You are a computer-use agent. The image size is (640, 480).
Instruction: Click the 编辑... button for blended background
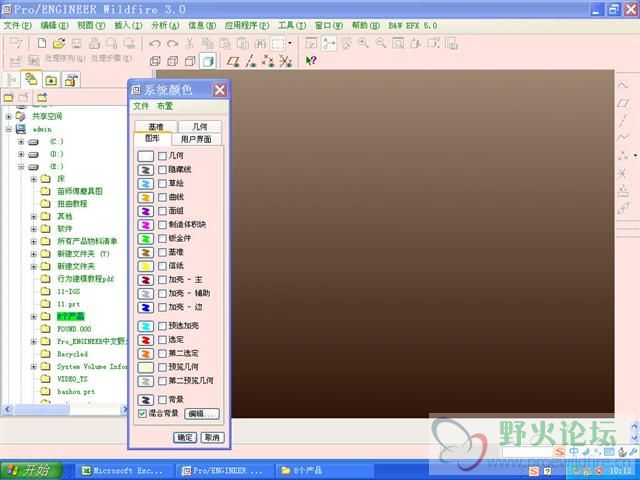click(202, 413)
